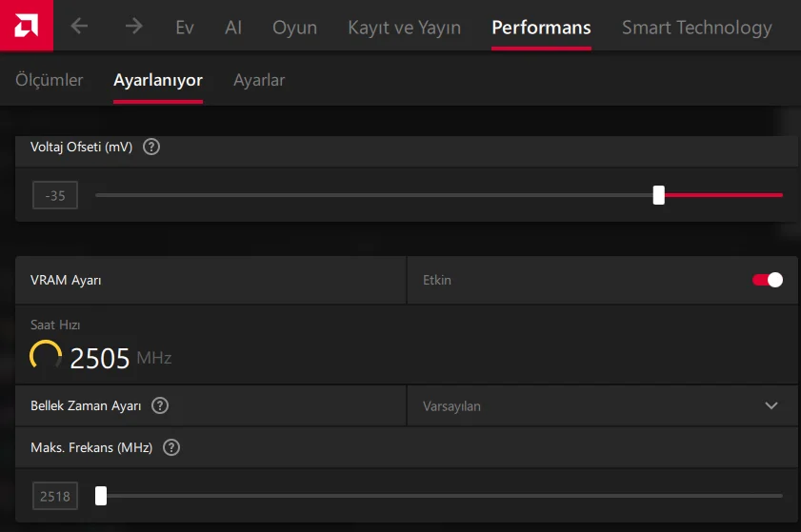
Task: Click the Voltaj Ofseti slider handle
Action: pyautogui.click(x=658, y=195)
